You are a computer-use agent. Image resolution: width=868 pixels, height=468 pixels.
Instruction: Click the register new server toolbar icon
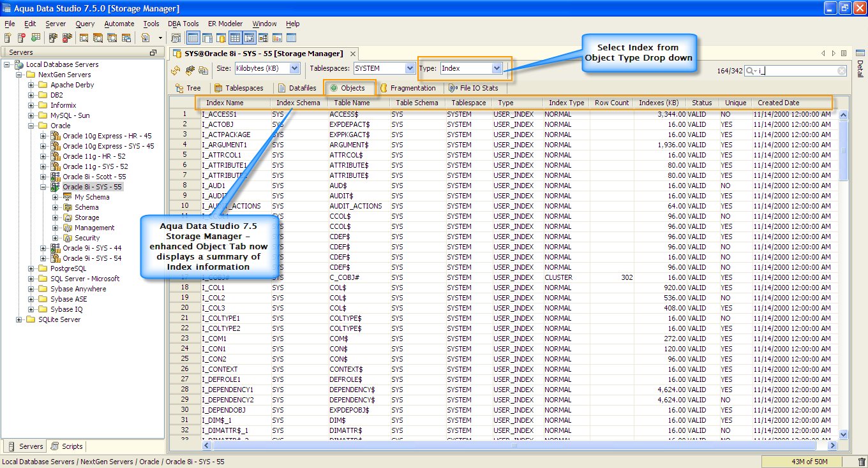tap(8, 38)
